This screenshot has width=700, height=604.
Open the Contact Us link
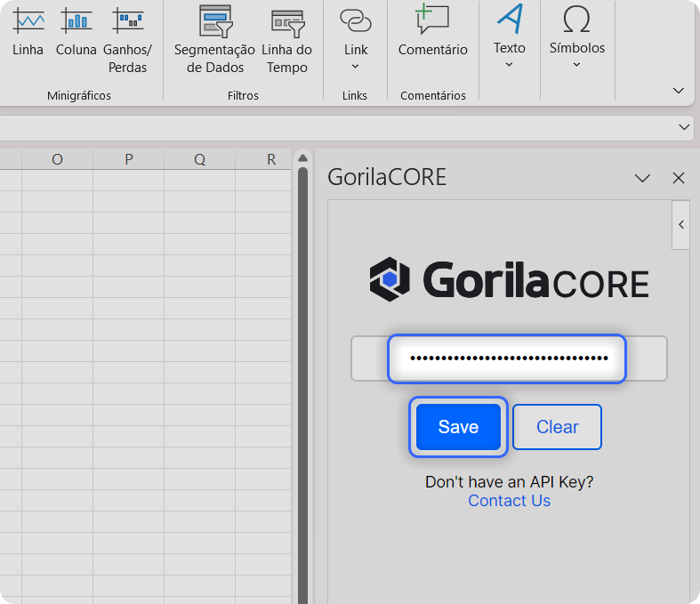click(x=509, y=501)
